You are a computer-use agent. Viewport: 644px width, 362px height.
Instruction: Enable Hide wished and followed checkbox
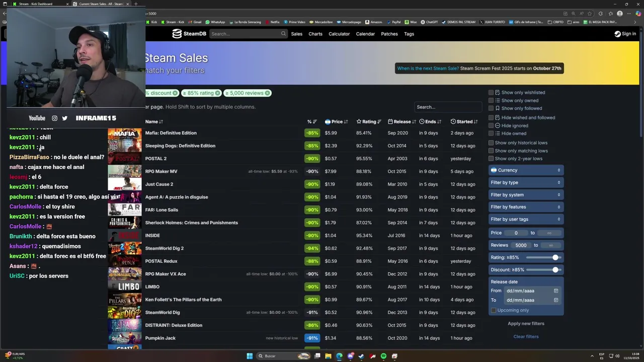pos(491,118)
